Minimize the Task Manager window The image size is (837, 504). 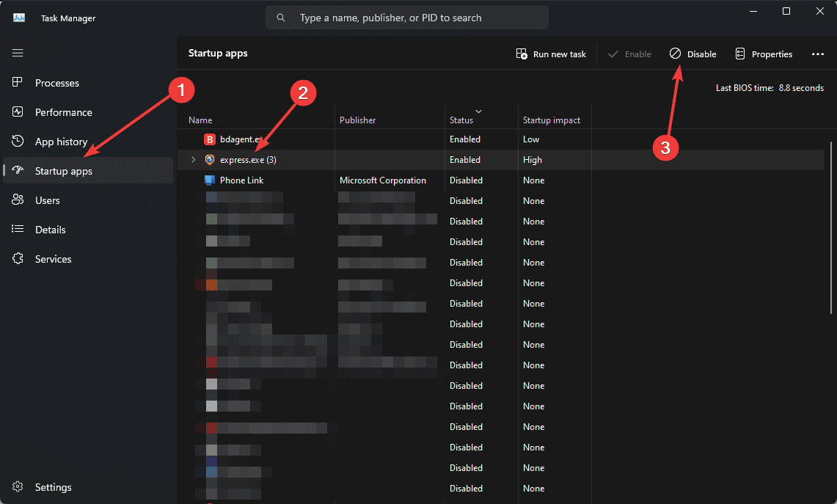click(753, 11)
